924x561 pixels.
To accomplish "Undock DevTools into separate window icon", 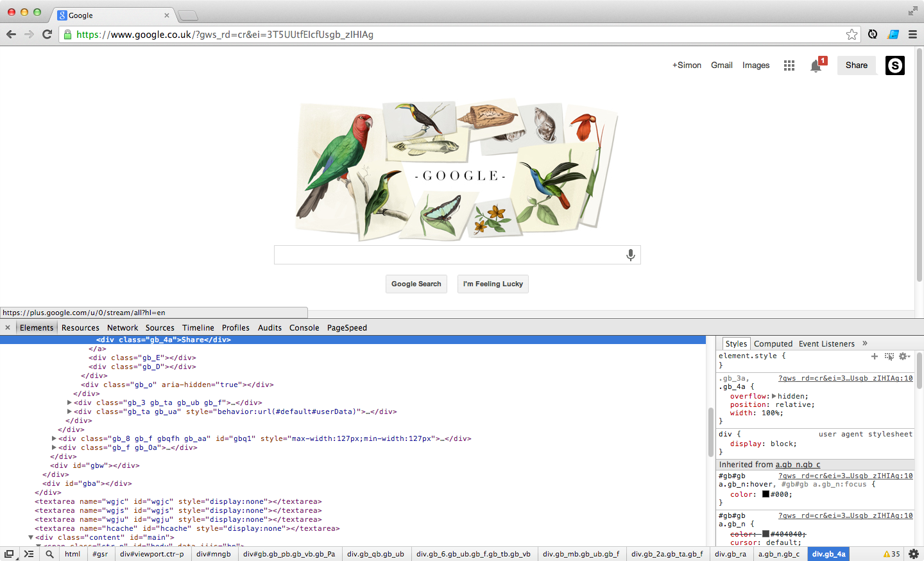I will [9, 554].
